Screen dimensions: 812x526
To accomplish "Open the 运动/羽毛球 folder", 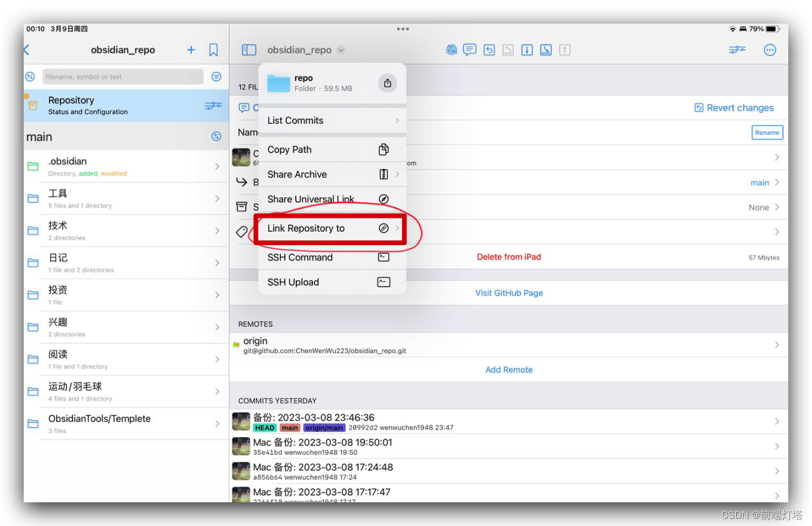I will click(126, 392).
